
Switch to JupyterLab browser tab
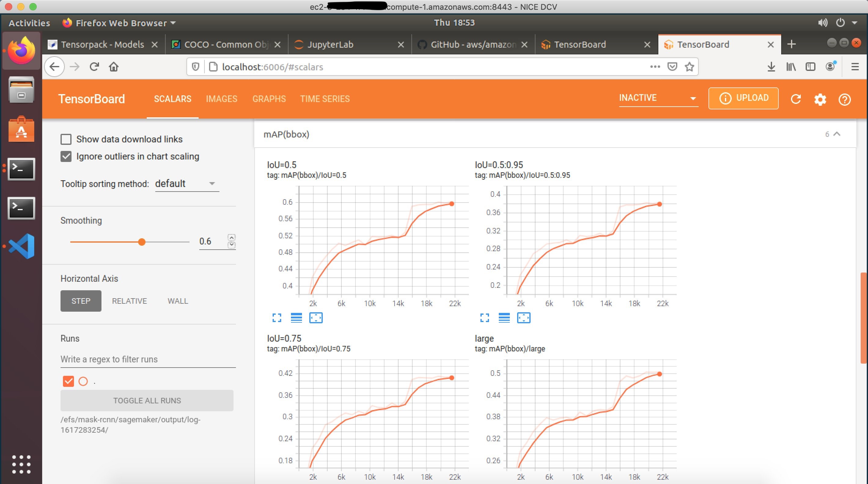click(x=349, y=44)
